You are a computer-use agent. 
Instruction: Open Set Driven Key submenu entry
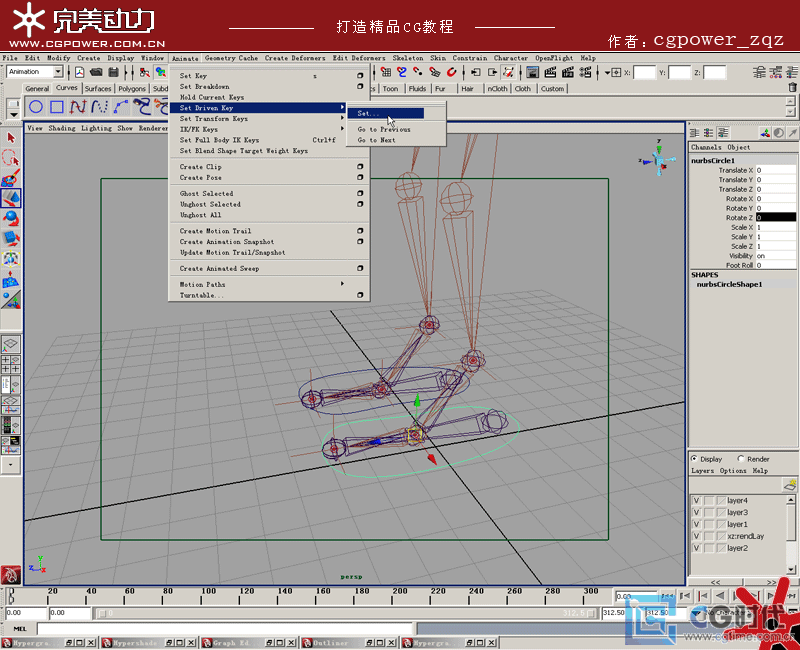pyautogui.click(x=257, y=108)
